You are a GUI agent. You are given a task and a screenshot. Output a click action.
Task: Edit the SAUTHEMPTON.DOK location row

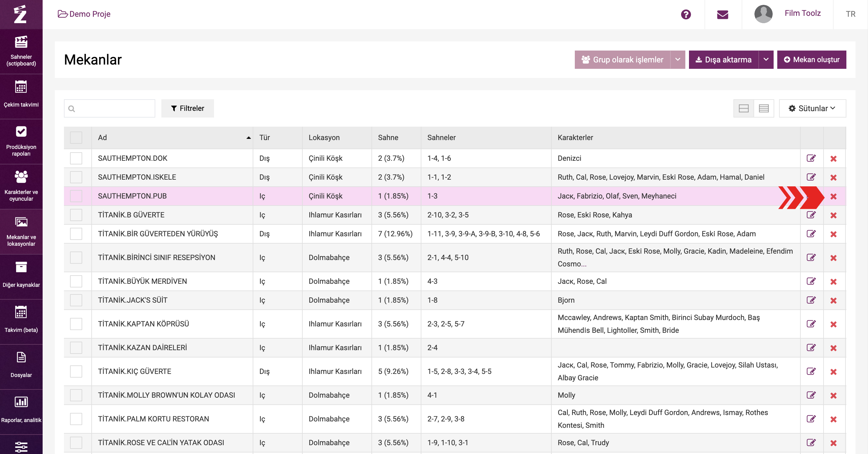point(811,158)
